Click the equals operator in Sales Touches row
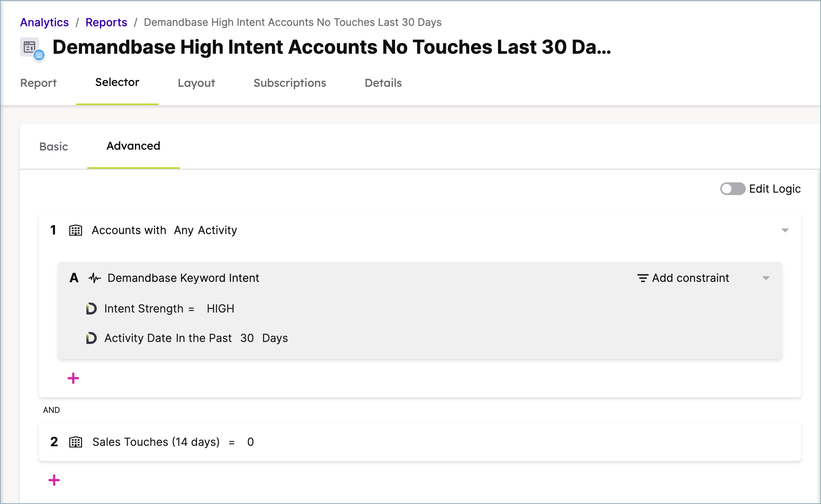 [x=232, y=443]
